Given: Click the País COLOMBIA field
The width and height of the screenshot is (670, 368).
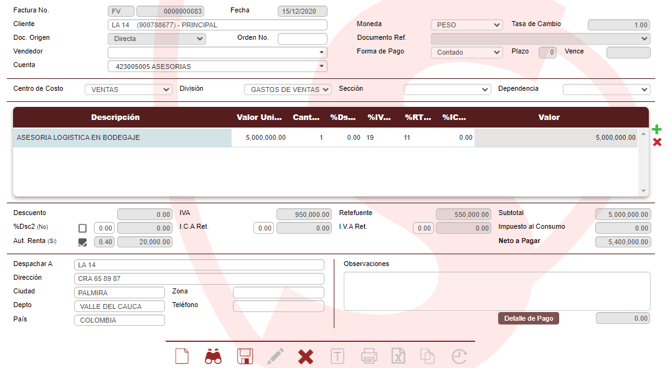Looking at the screenshot, I should click(119, 320).
